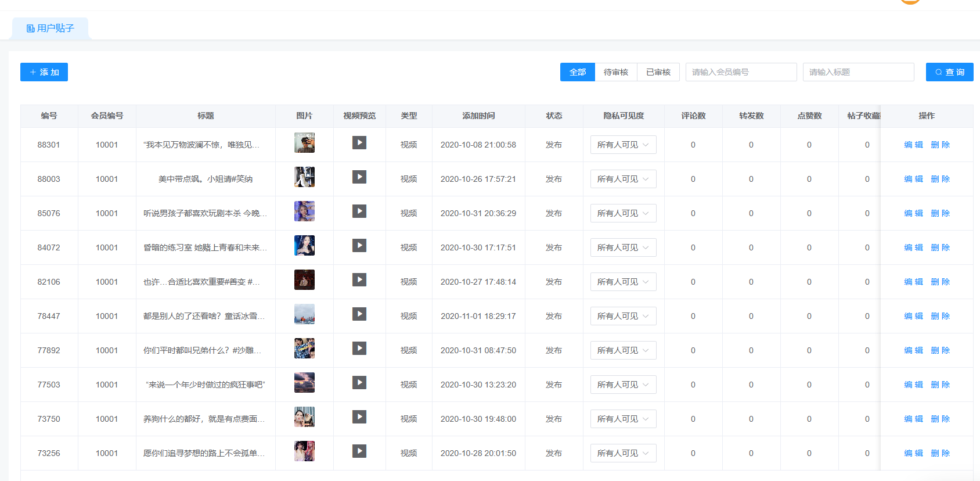The image size is (980, 481).
Task: Play video preview for post 85076
Action: point(359,211)
